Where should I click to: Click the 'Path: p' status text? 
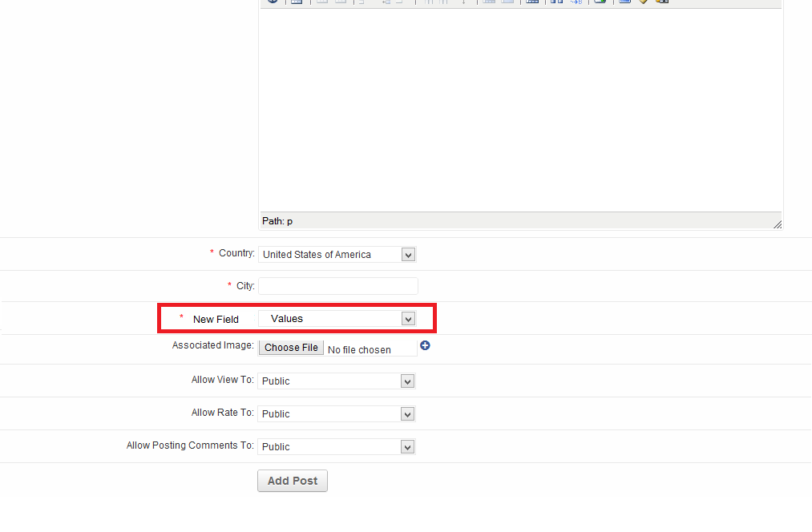[277, 221]
